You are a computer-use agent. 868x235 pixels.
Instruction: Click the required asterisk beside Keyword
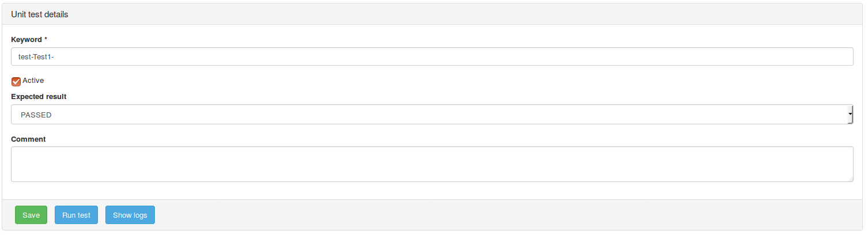(46, 40)
